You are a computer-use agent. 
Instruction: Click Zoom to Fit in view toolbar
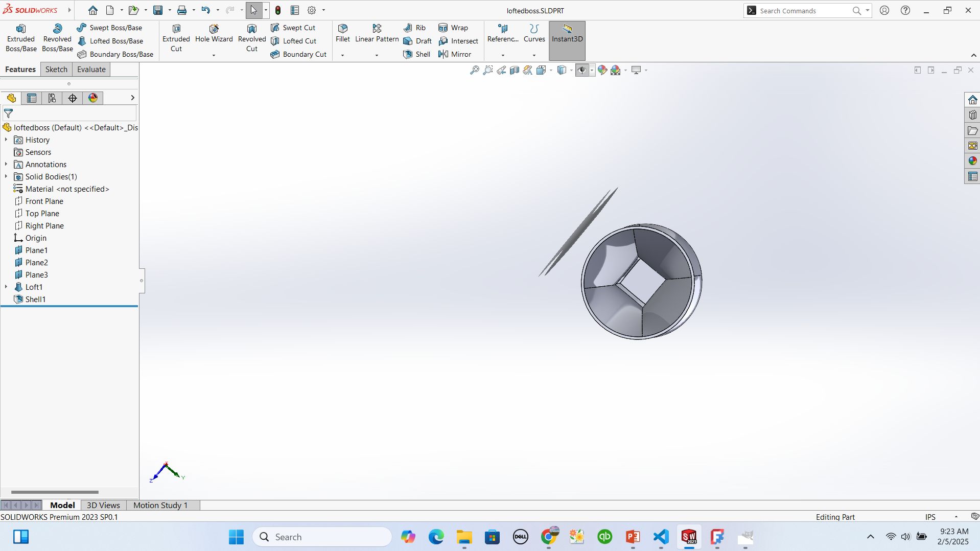coord(475,71)
